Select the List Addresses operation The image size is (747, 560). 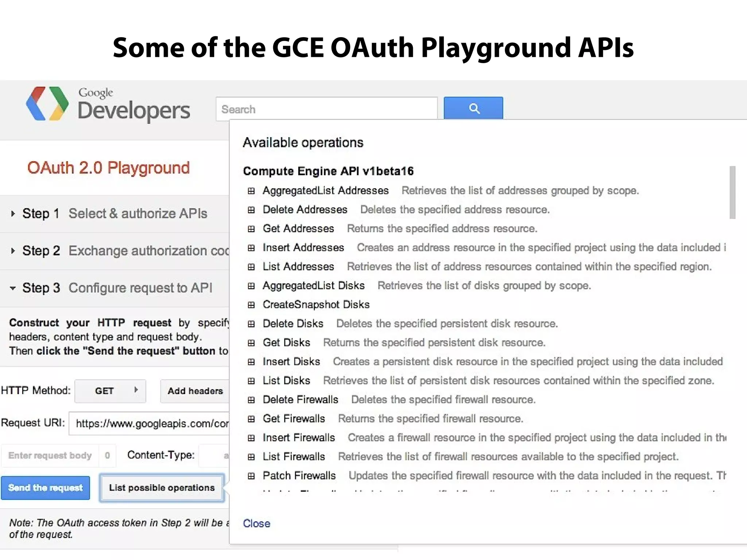(x=298, y=267)
